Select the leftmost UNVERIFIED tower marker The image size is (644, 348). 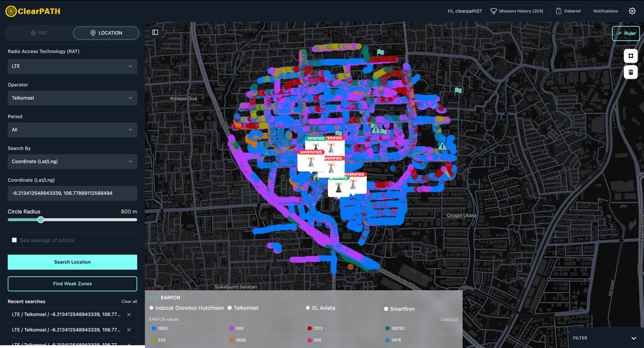[311, 160]
